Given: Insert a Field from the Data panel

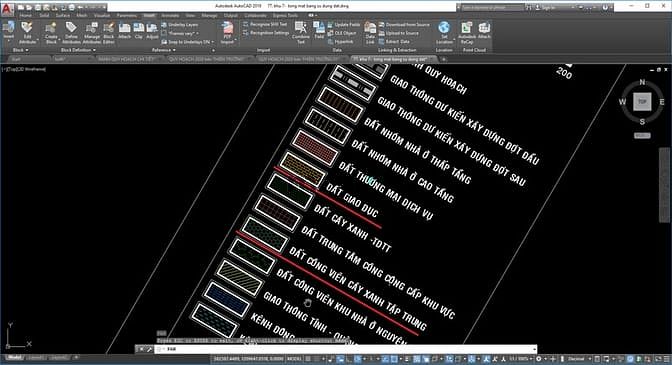Looking at the screenshot, I should [x=319, y=31].
